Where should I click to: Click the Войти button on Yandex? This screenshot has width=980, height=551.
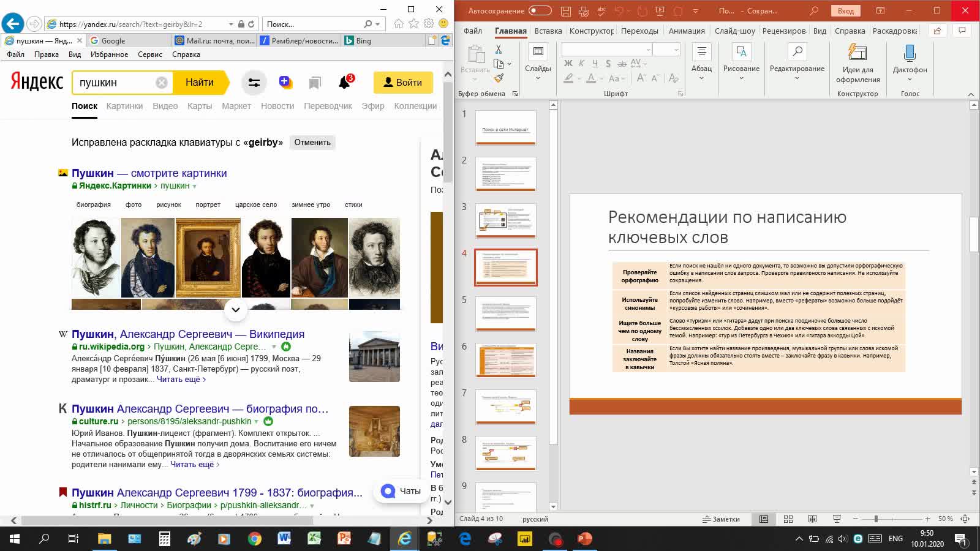[x=403, y=83]
